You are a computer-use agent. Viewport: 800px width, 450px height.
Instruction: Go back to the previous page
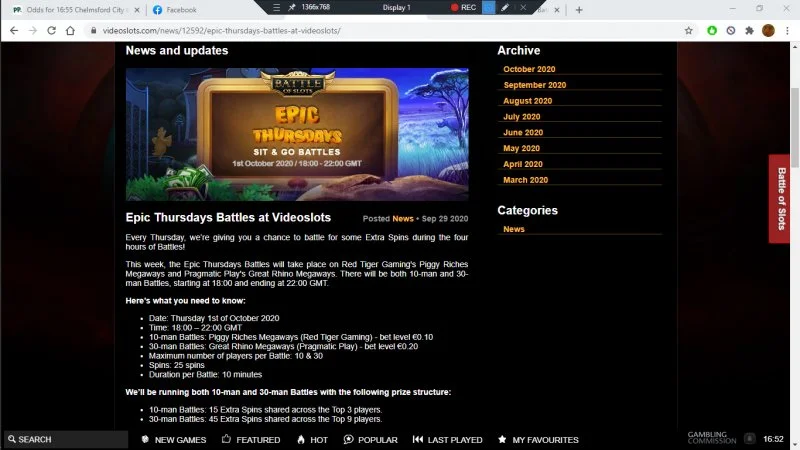pos(14,31)
